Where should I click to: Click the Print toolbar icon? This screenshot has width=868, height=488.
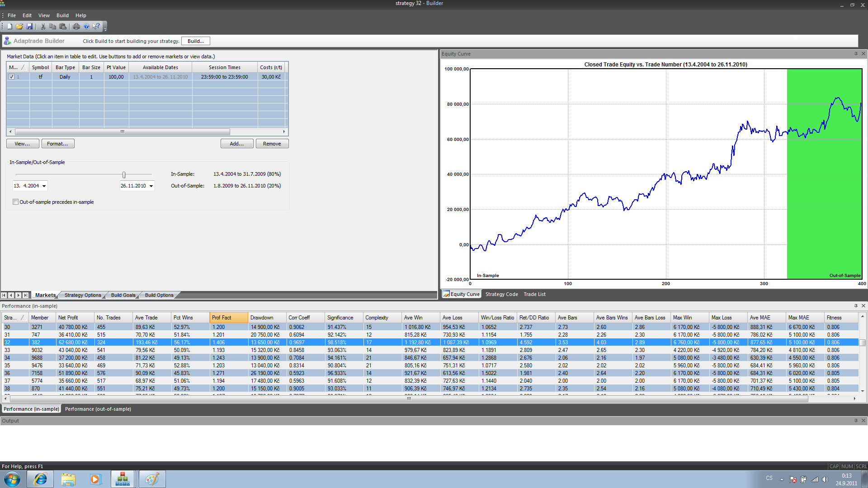(x=76, y=27)
